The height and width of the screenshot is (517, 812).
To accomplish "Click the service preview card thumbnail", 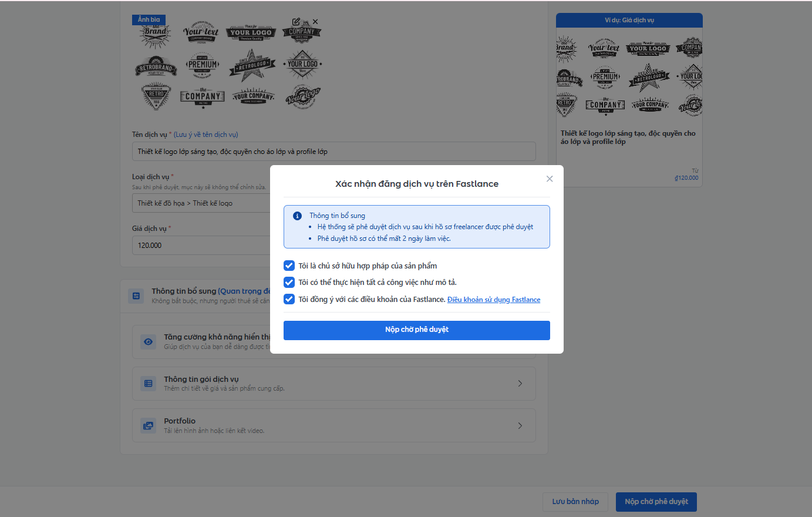I will pos(629,76).
